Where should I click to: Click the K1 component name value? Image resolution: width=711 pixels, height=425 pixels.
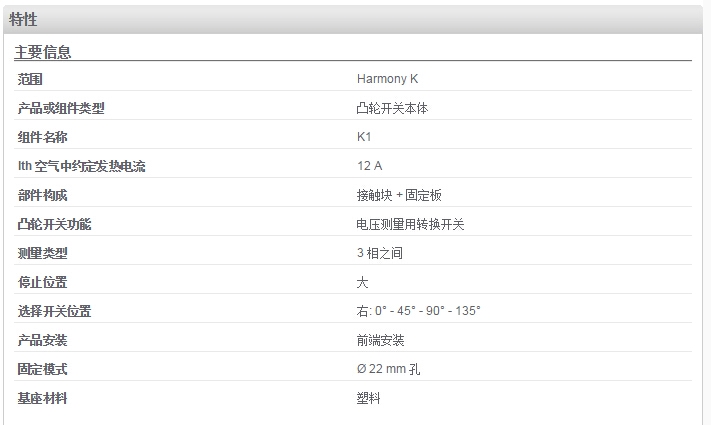[364, 137]
